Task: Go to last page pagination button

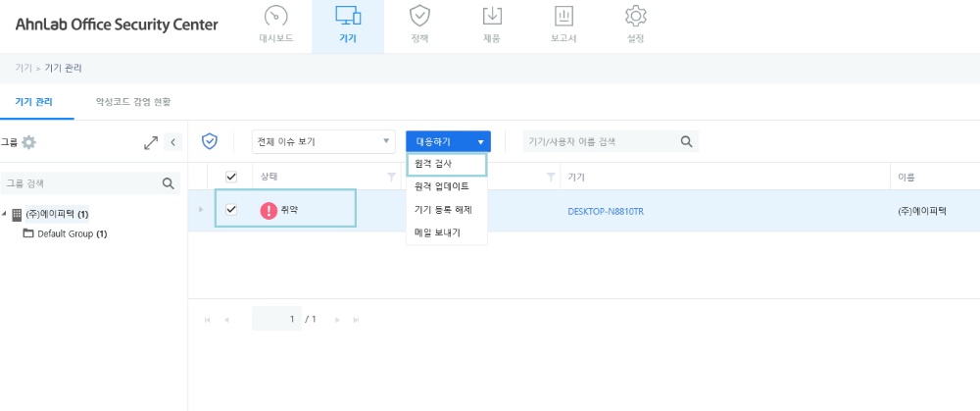Action: tap(357, 320)
